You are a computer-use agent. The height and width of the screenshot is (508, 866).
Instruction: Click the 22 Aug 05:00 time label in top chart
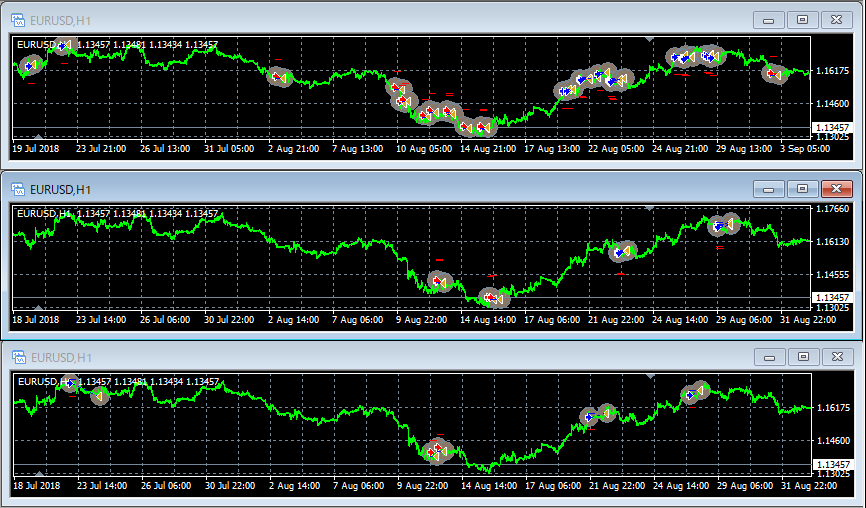tap(616, 149)
